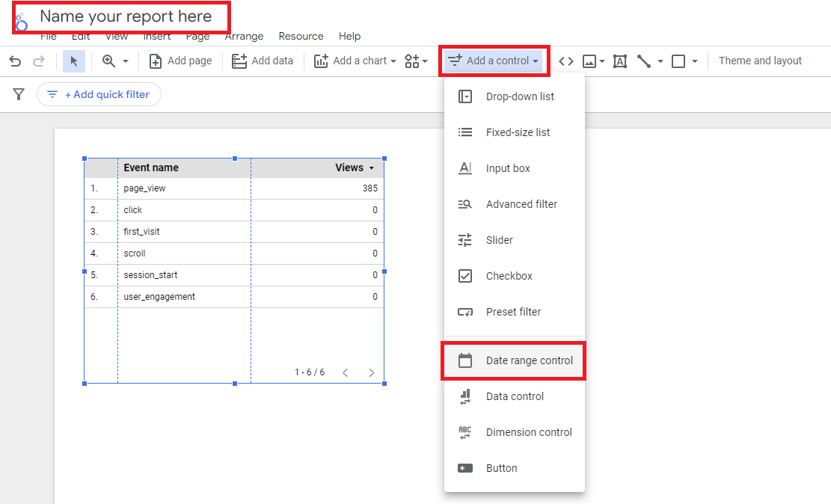Click the page_view table cell
This screenshot has width=831, height=504.
[x=144, y=188]
